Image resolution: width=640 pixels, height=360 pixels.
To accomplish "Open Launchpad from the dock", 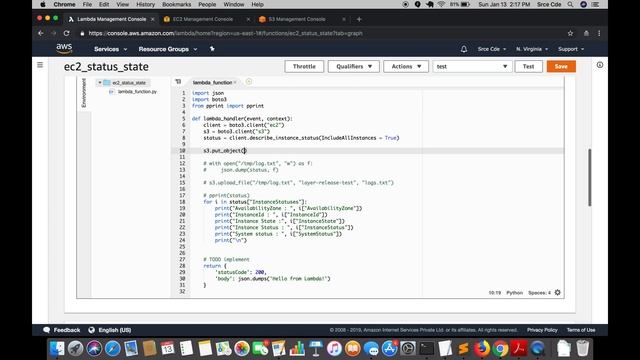I will click(x=76, y=348).
